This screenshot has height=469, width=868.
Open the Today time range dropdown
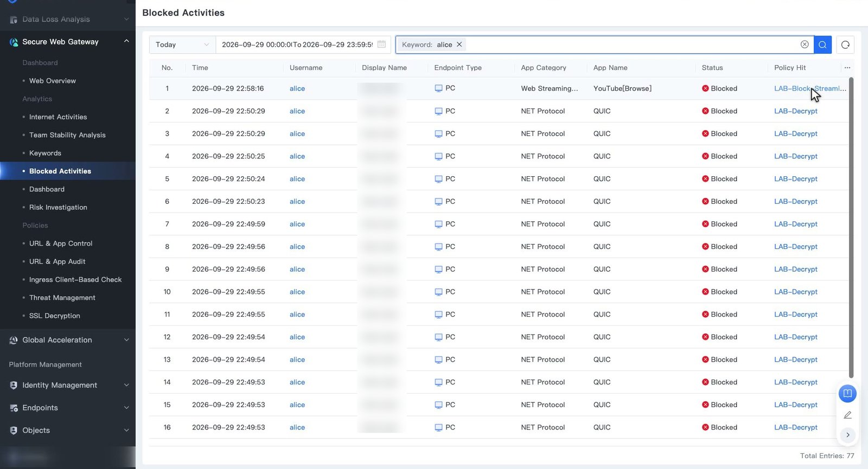coord(182,44)
